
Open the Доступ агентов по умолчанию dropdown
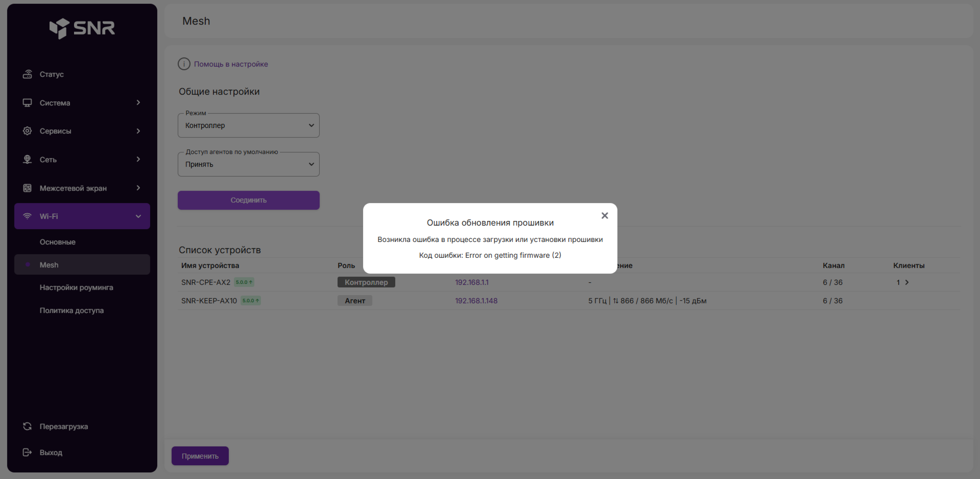(249, 164)
